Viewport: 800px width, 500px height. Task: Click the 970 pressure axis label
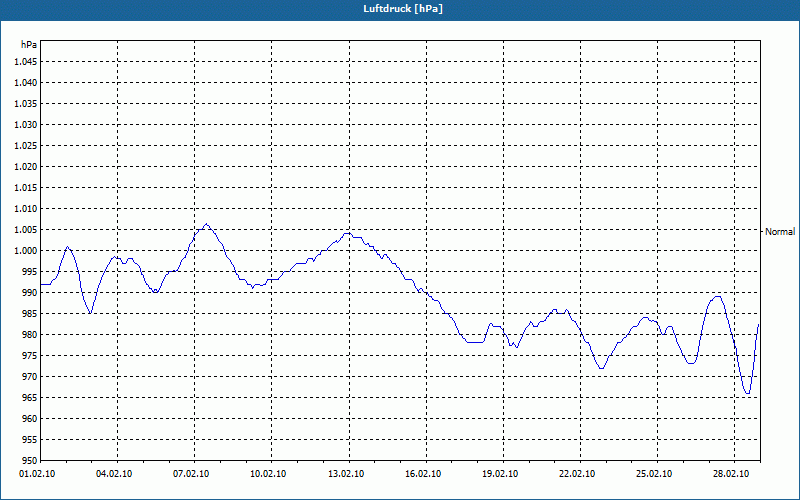pos(30,377)
